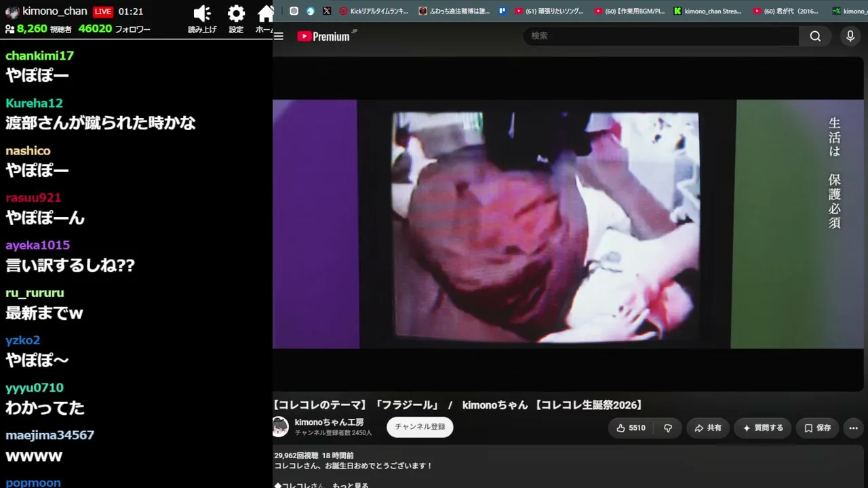
Task: Open the blue round bookmark icon
Action: [311, 11]
